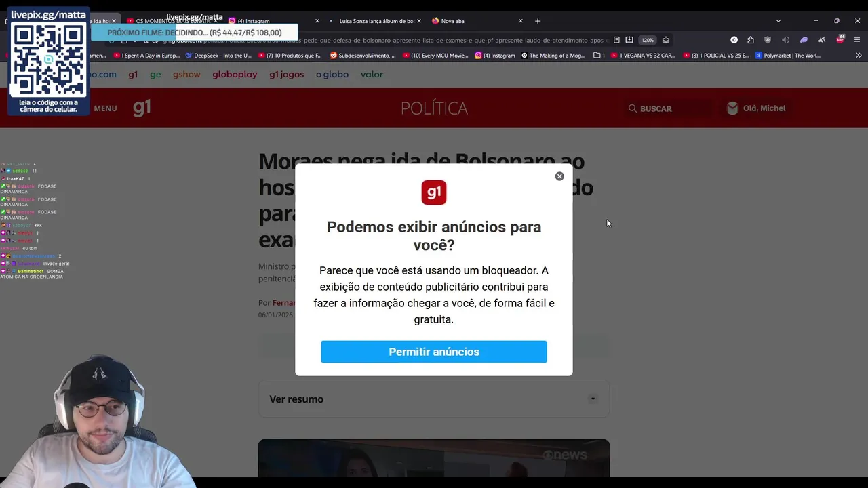Screen dimensions: 868x488
Task: Close the (4) Instagram tab
Action: [x=316, y=21]
